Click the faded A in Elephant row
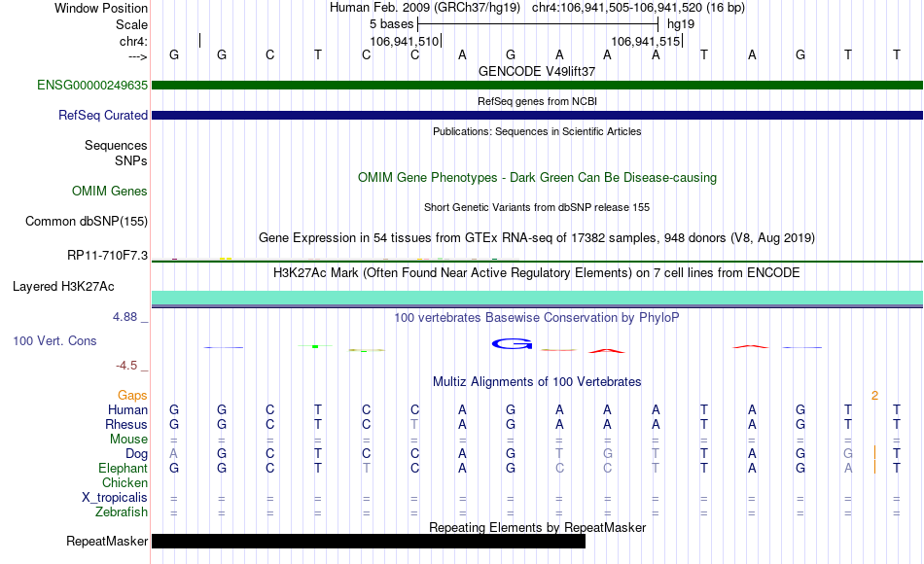The image size is (924, 564). (x=848, y=469)
